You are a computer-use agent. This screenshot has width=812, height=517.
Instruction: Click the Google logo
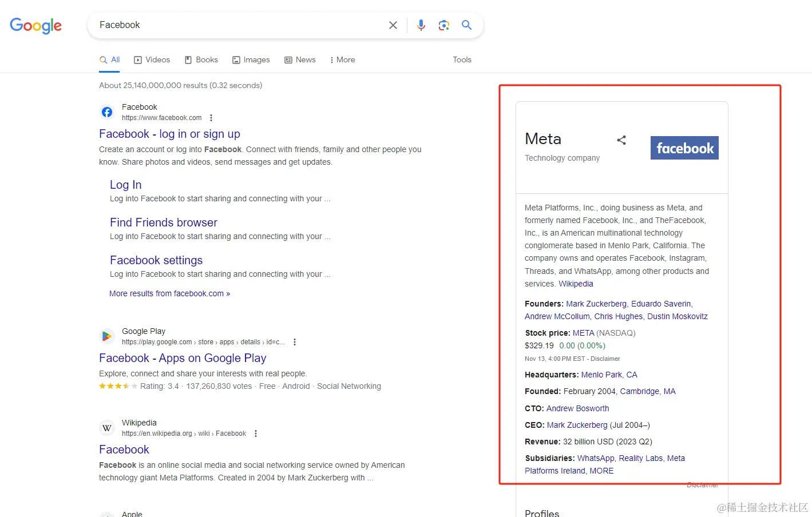pos(35,25)
